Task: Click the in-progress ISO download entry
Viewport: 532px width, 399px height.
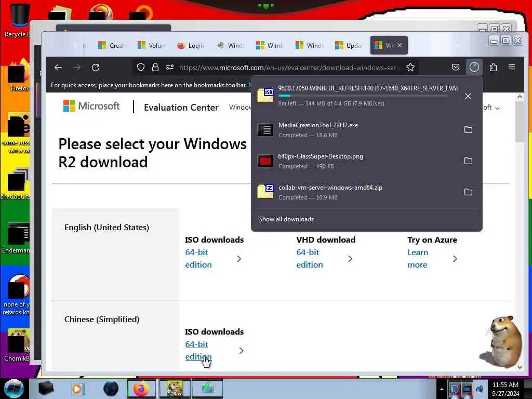Action: pos(356,96)
